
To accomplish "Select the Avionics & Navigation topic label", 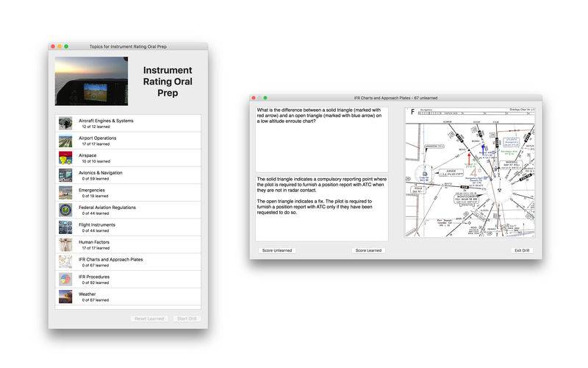I will (x=101, y=173).
